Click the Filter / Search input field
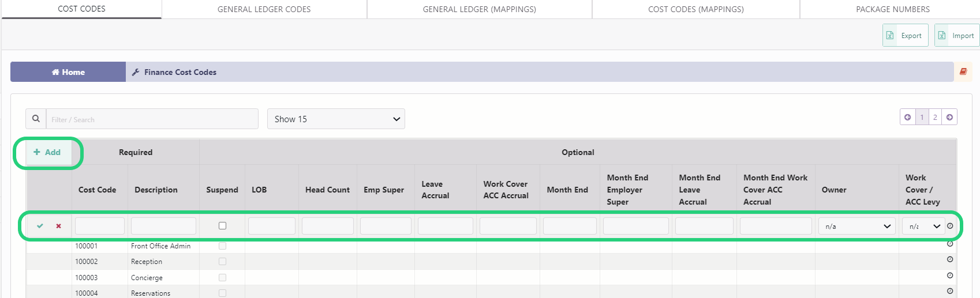 (x=152, y=119)
